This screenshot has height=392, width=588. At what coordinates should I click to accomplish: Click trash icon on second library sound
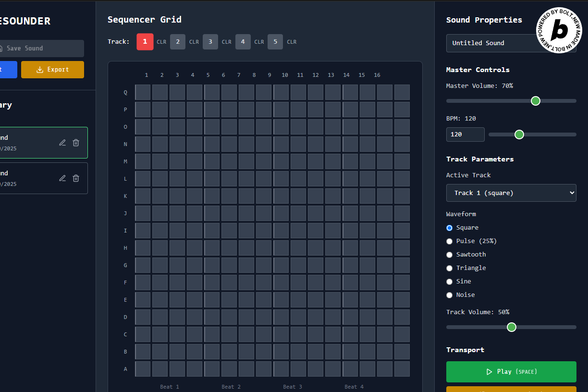click(x=76, y=178)
